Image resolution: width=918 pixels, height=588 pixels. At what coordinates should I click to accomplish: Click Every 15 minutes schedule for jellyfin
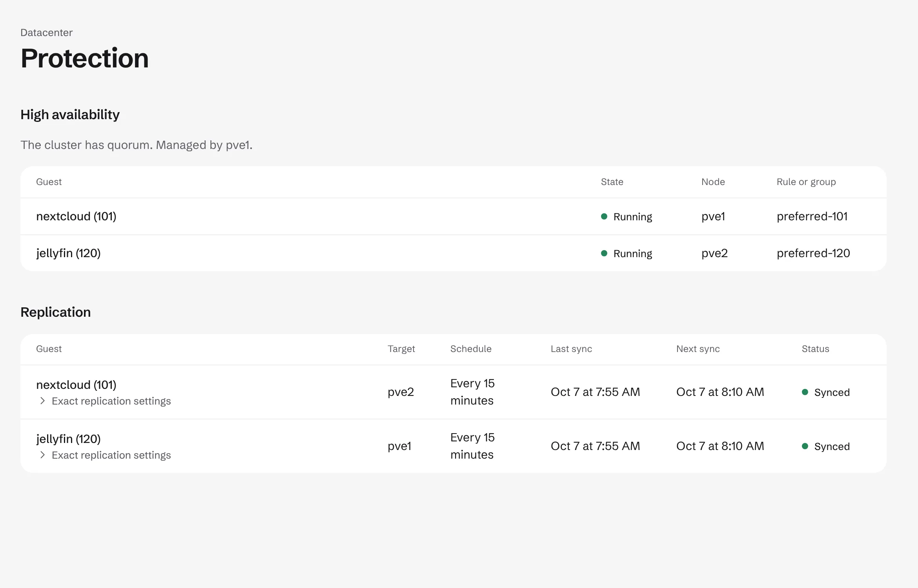pos(472,446)
